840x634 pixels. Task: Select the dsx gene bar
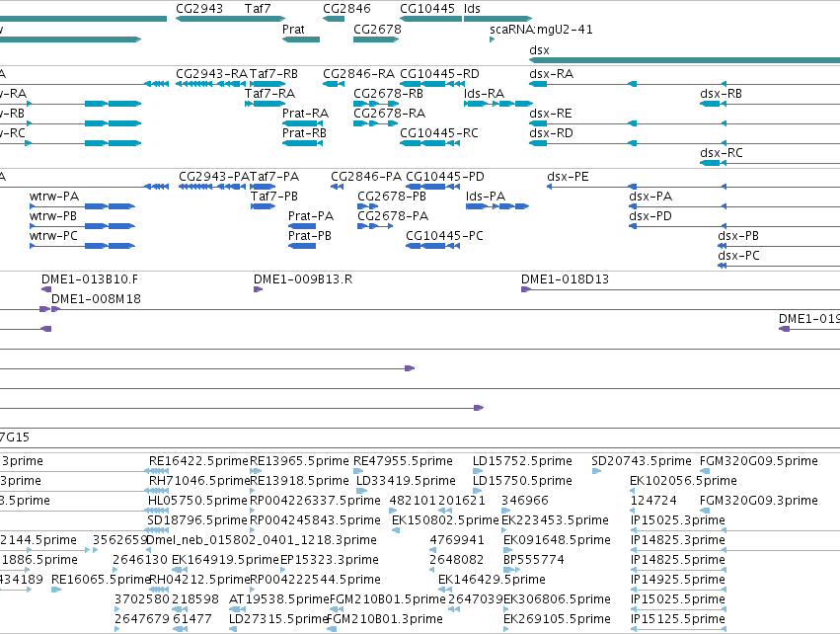pyautogui.click(x=685, y=60)
